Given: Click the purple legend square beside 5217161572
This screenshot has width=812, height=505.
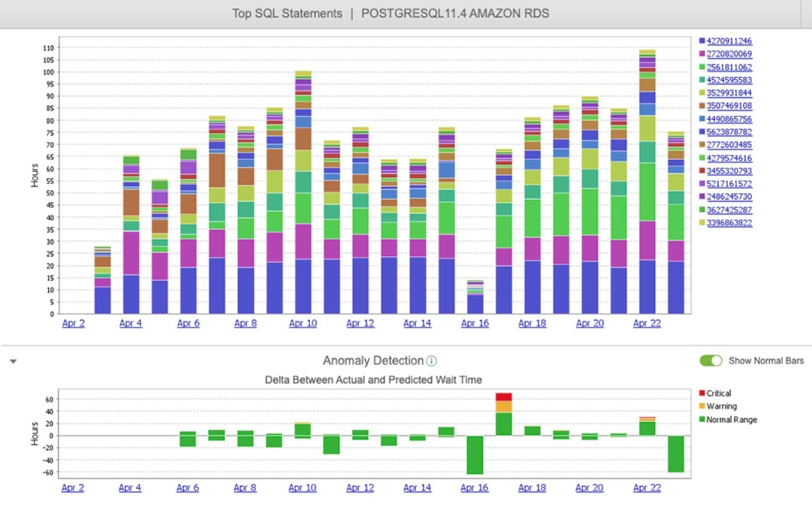Looking at the screenshot, I should pos(702,184).
